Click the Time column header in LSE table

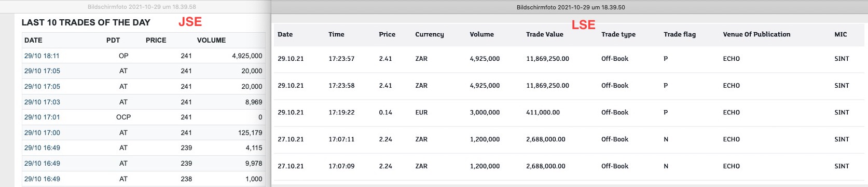pyautogui.click(x=336, y=34)
